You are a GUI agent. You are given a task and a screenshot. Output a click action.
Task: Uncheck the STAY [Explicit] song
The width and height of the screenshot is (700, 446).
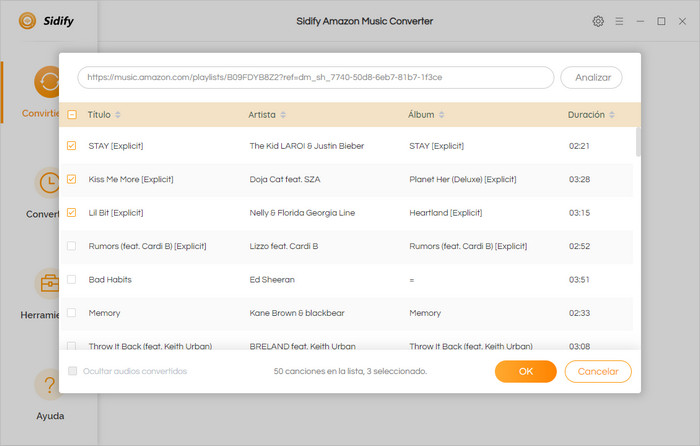(71, 146)
